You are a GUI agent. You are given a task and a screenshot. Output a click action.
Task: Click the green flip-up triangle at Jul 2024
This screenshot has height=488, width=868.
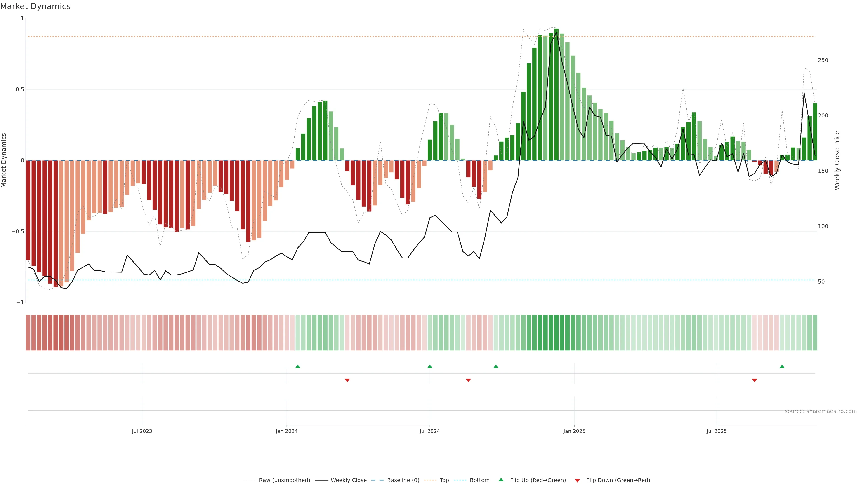(430, 366)
